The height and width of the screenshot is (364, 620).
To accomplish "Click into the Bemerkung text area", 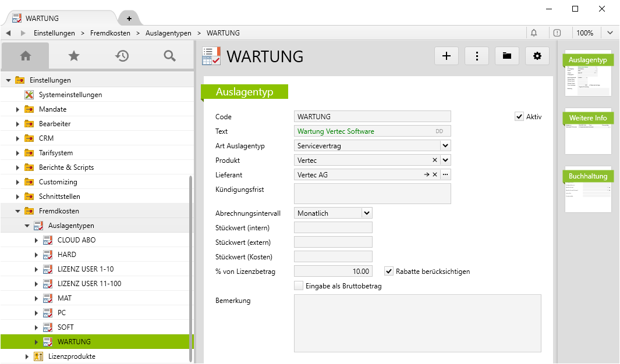I will tap(417, 323).
